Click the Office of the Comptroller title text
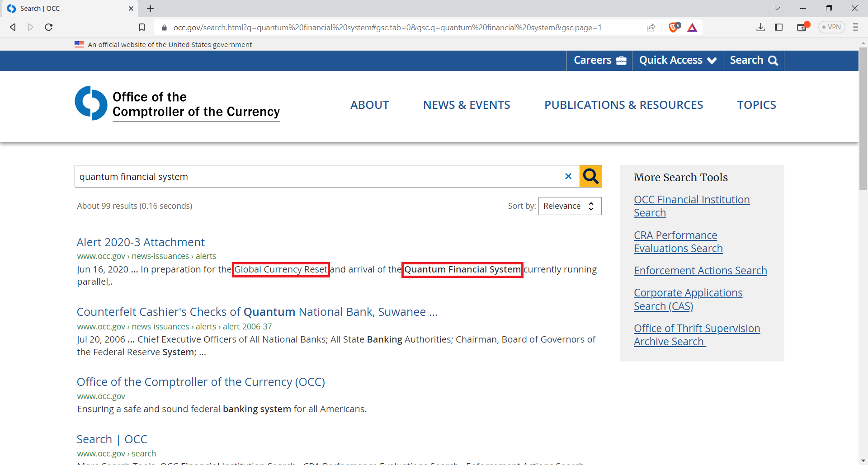 pyautogui.click(x=196, y=104)
